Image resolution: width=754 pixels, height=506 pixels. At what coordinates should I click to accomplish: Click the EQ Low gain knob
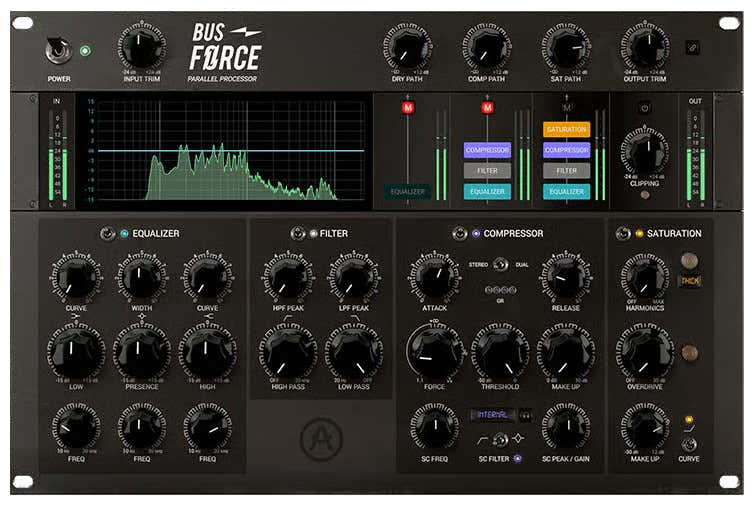[x=76, y=353]
